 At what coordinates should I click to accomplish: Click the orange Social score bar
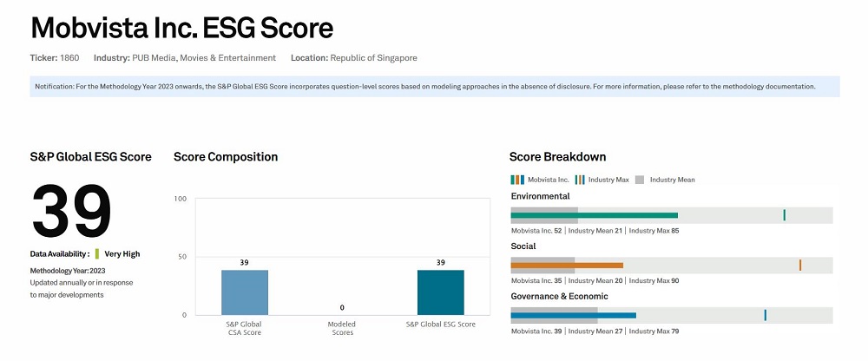tap(567, 266)
